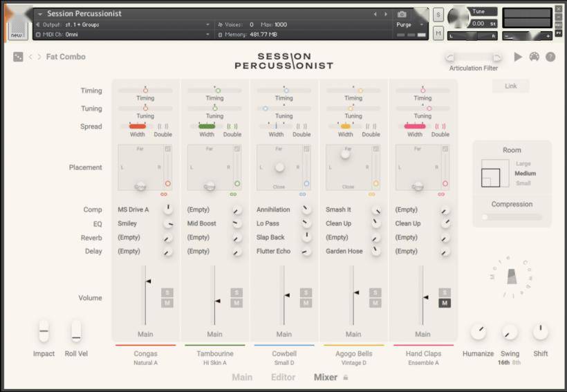
Task: Click the metronome icon above the Swing knob
Action: pos(511,277)
